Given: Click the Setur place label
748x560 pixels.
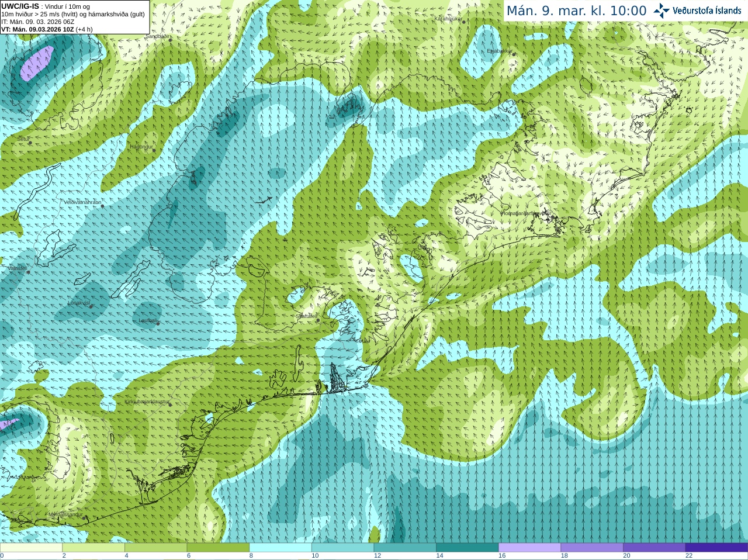Looking at the screenshot, I should click(23, 139).
